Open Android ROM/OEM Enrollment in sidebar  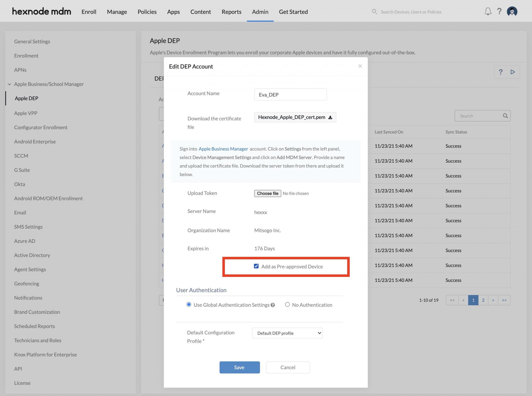click(48, 198)
